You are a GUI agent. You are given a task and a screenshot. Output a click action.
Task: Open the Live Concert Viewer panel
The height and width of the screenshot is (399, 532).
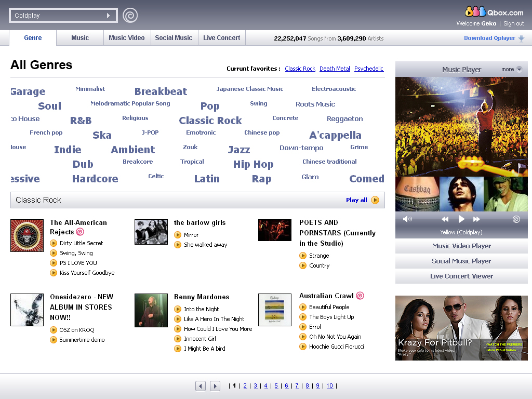point(461,276)
